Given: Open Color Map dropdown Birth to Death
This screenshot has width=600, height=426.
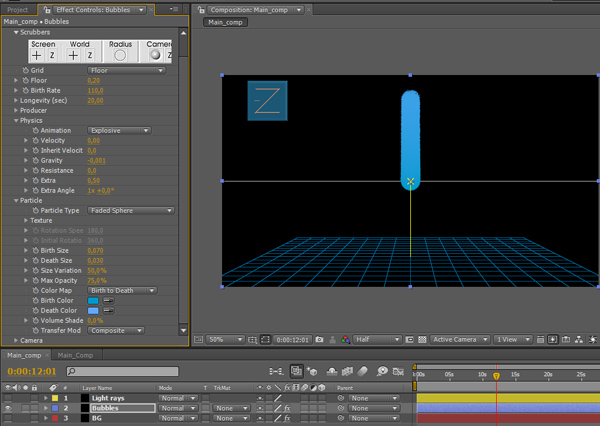Looking at the screenshot, I should (x=122, y=291).
